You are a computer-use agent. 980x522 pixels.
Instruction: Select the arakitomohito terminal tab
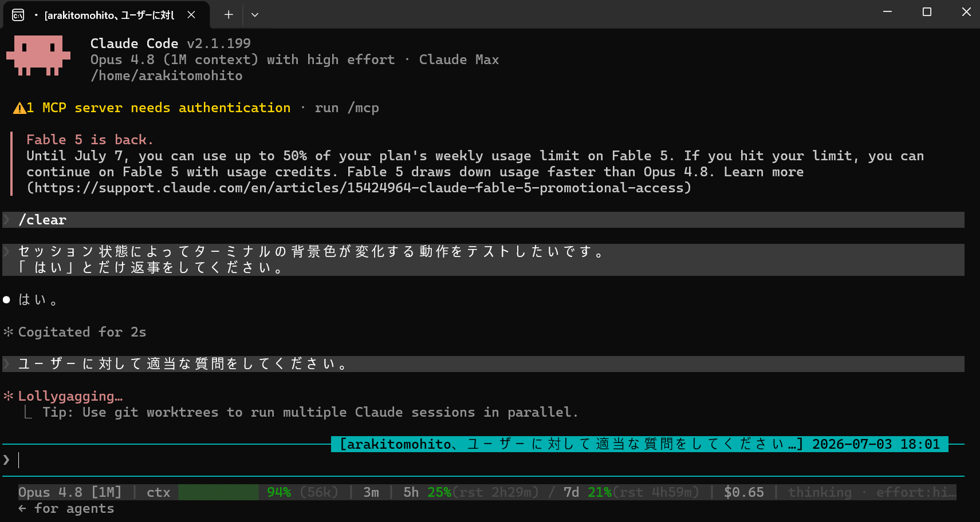[x=107, y=15]
